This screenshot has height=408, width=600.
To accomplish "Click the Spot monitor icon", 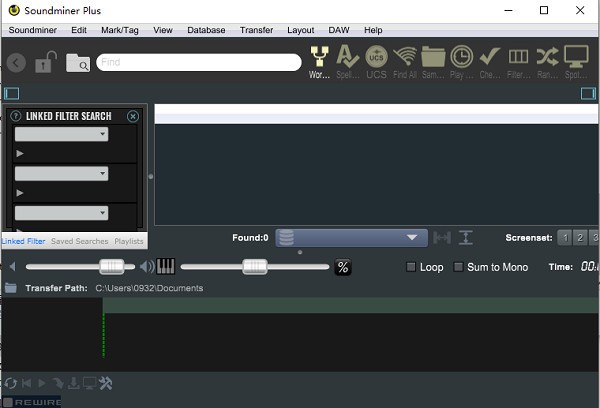I will (x=576, y=58).
